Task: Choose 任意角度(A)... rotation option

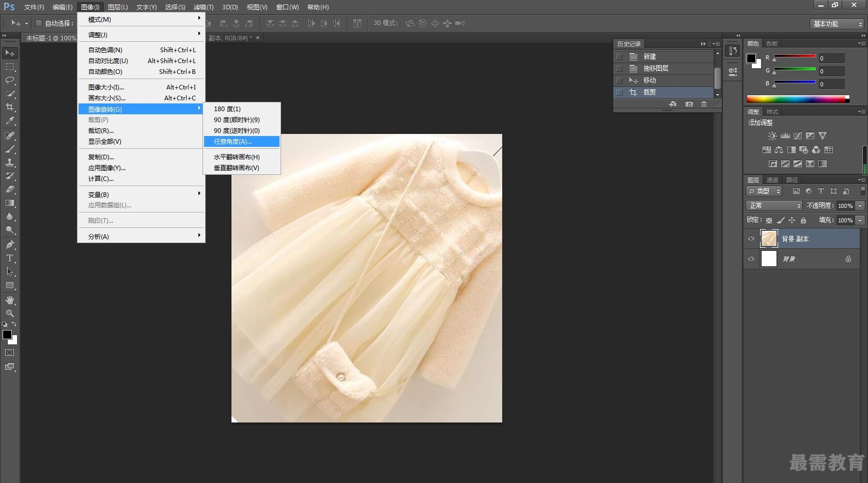Action: pyautogui.click(x=242, y=142)
